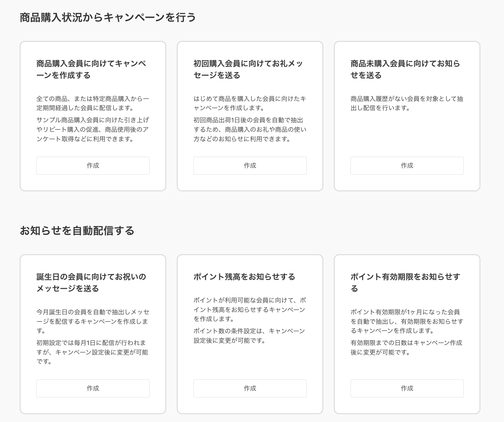
Task: Click 作成 under ポイント有効期限をお知らせする
Action: pyautogui.click(x=407, y=388)
